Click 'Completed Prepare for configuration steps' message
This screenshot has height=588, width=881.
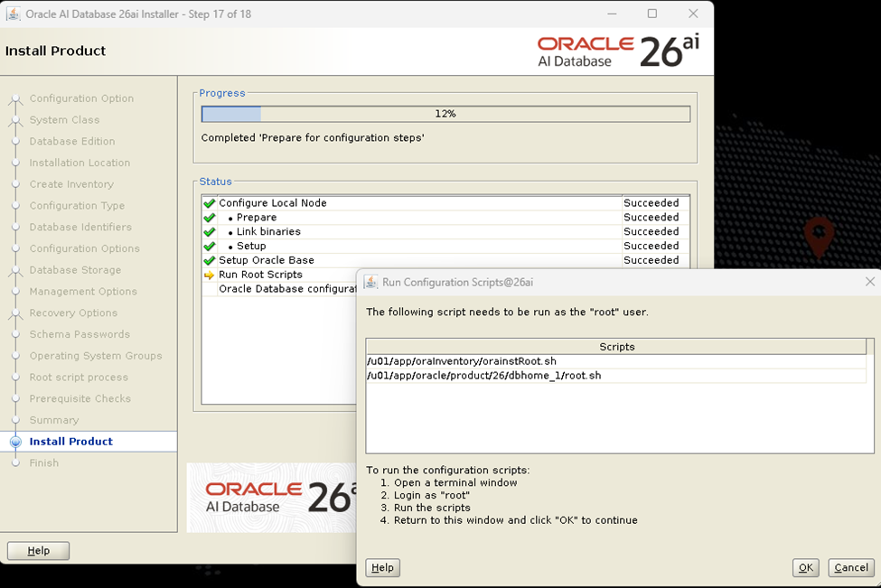pyautogui.click(x=313, y=137)
